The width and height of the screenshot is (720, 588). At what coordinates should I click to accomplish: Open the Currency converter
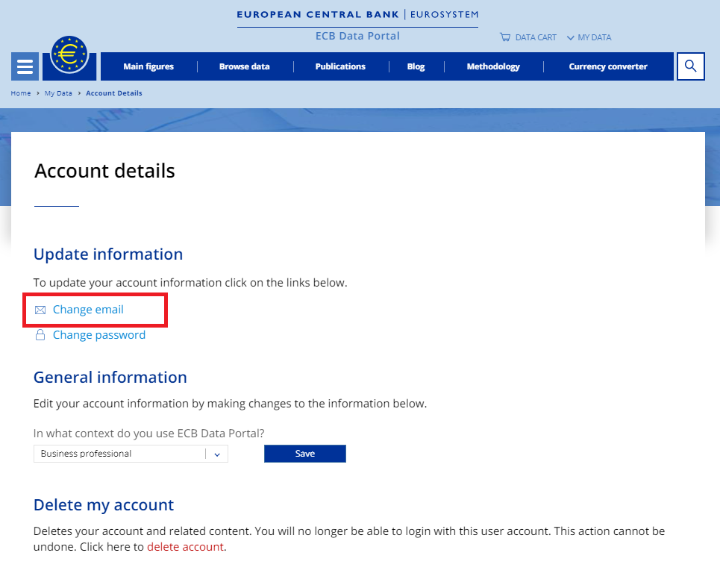point(608,66)
